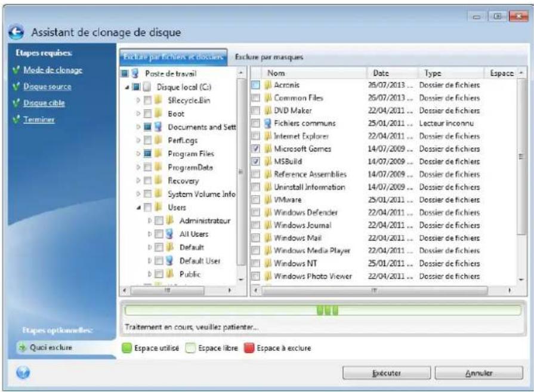Image resolution: width=534 pixels, height=392 pixels.
Task: Collapse the Disque local (C:) node
Action: (x=127, y=87)
